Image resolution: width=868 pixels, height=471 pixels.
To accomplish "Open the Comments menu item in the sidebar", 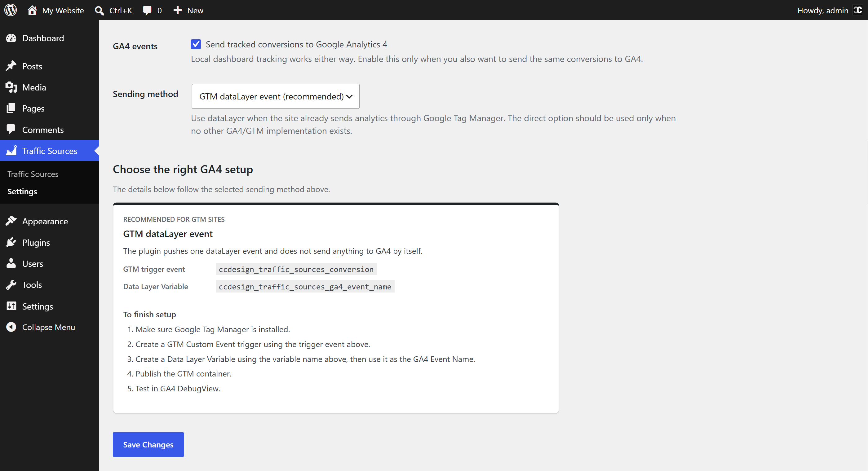I will click(x=50, y=130).
